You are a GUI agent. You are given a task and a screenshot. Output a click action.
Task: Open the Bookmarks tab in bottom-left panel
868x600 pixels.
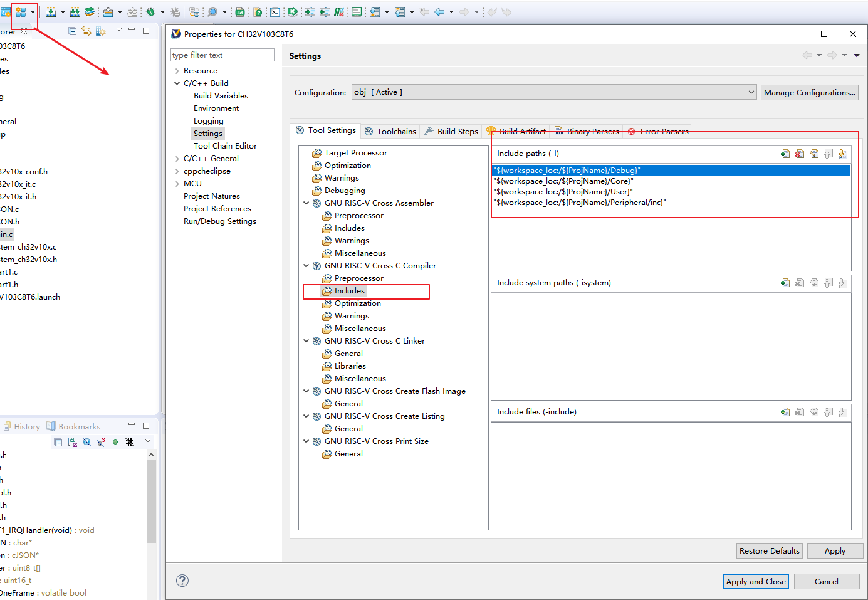(x=73, y=426)
